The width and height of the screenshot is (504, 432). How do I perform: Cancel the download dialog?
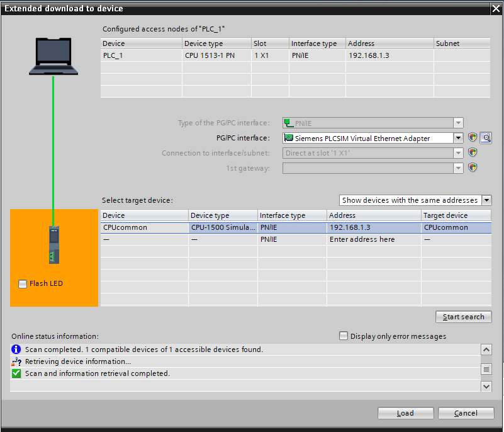coord(466,413)
